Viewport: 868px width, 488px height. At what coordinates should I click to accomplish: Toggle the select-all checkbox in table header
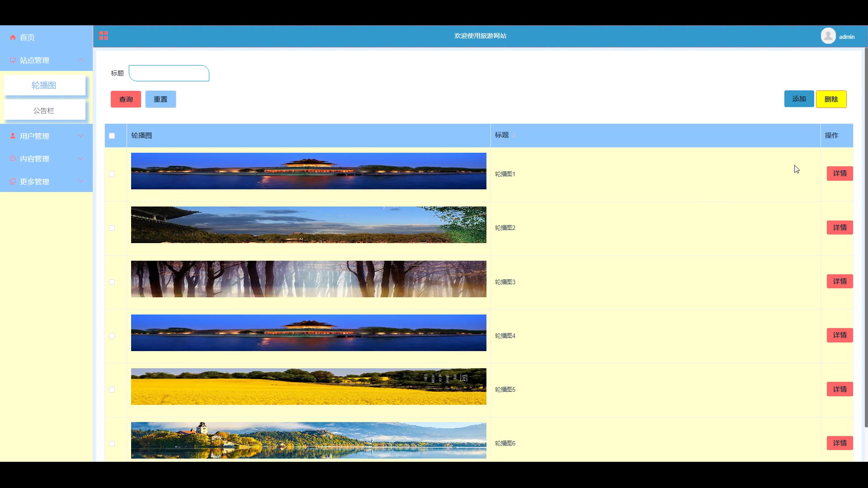click(112, 136)
